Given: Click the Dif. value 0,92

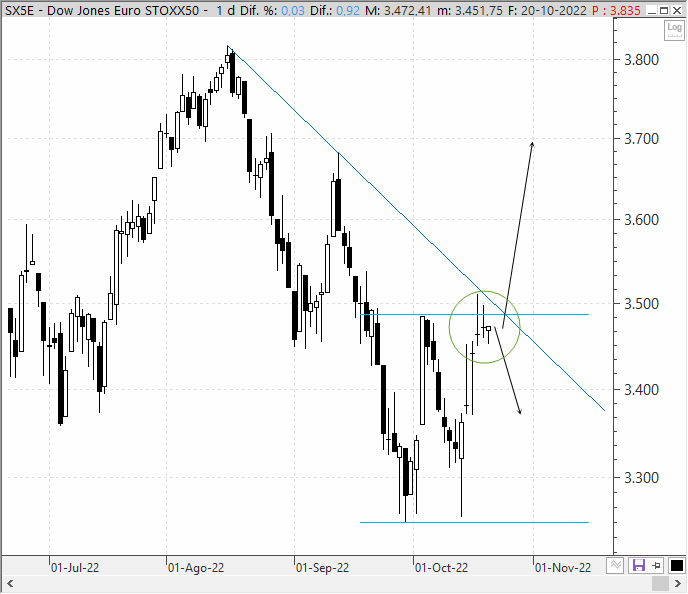Looking at the screenshot, I should (348, 10).
